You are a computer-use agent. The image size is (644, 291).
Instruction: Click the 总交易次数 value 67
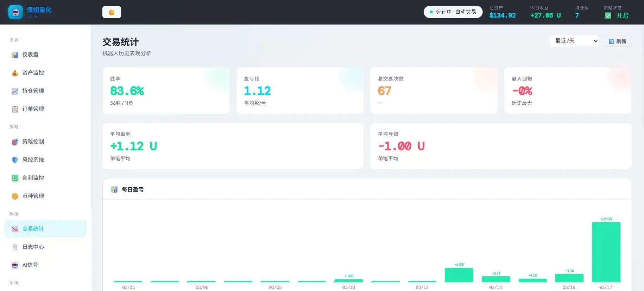[x=384, y=91]
